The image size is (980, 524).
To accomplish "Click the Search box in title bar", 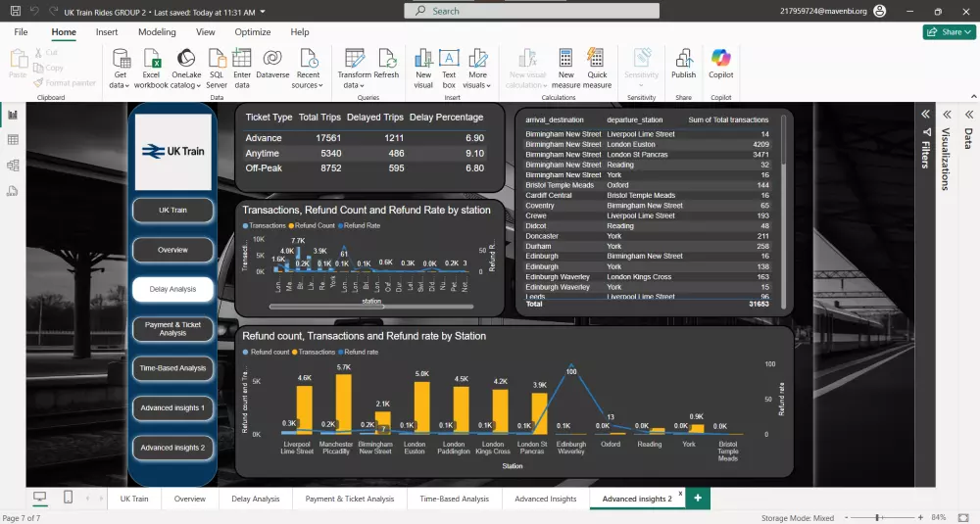I will [532, 11].
